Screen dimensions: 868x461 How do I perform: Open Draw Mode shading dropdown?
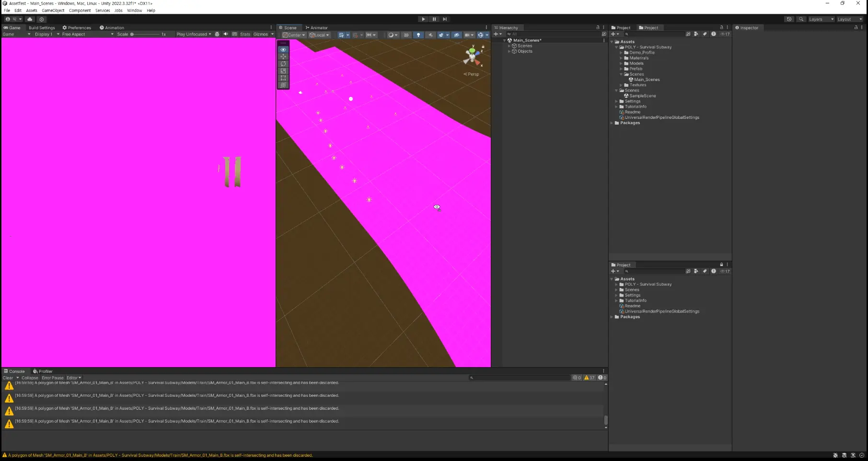tap(393, 35)
